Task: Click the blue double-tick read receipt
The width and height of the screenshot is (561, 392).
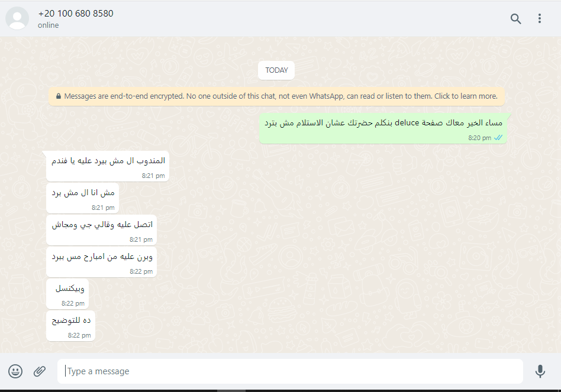Action: coord(498,138)
